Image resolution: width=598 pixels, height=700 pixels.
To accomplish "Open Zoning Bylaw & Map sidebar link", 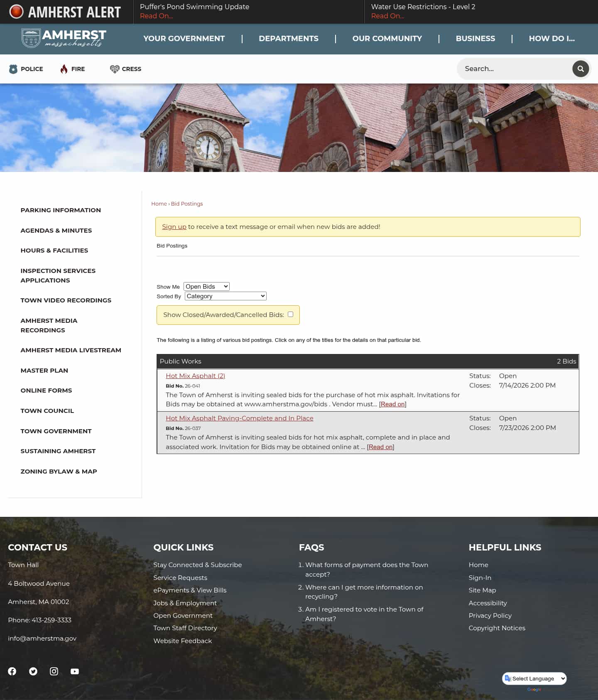I will tap(59, 472).
